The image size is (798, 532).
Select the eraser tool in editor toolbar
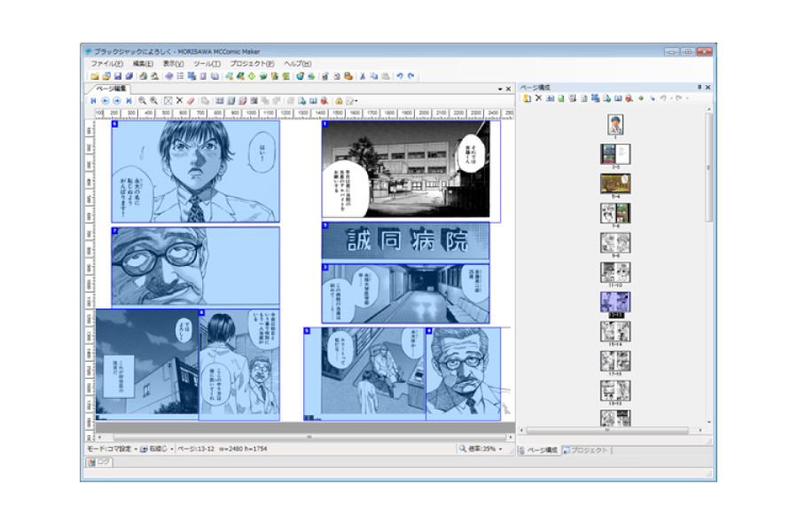pyautogui.click(x=191, y=101)
